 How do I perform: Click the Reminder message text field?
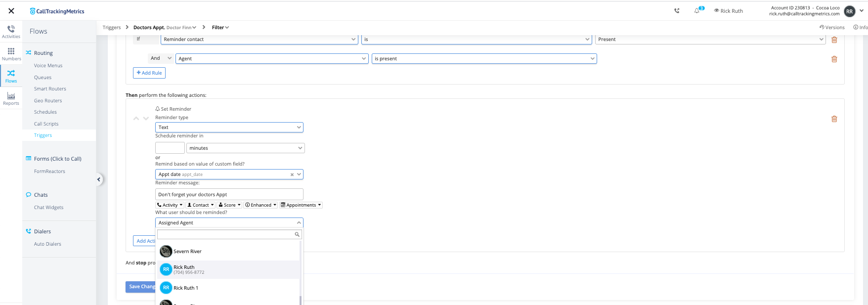pos(229,195)
